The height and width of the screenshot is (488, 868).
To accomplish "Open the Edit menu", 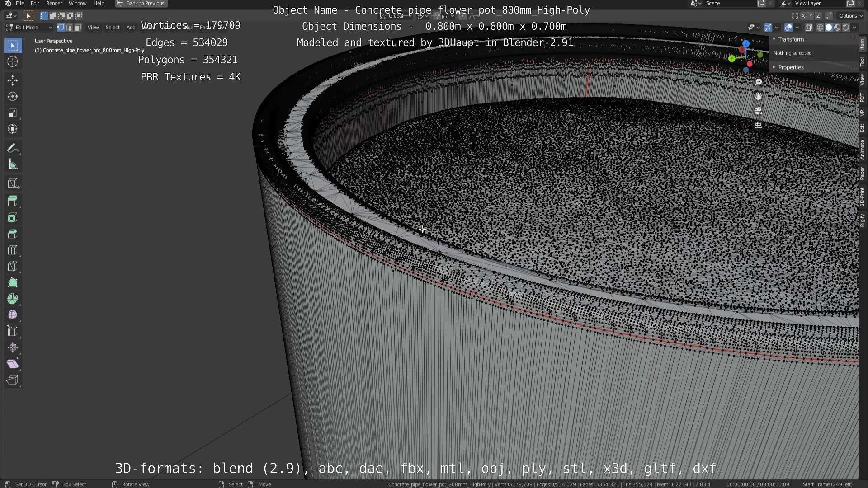I will (x=35, y=3).
